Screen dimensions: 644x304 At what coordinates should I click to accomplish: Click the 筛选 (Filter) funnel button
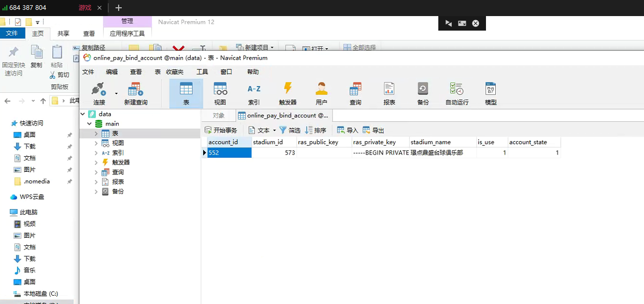point(290,130)
